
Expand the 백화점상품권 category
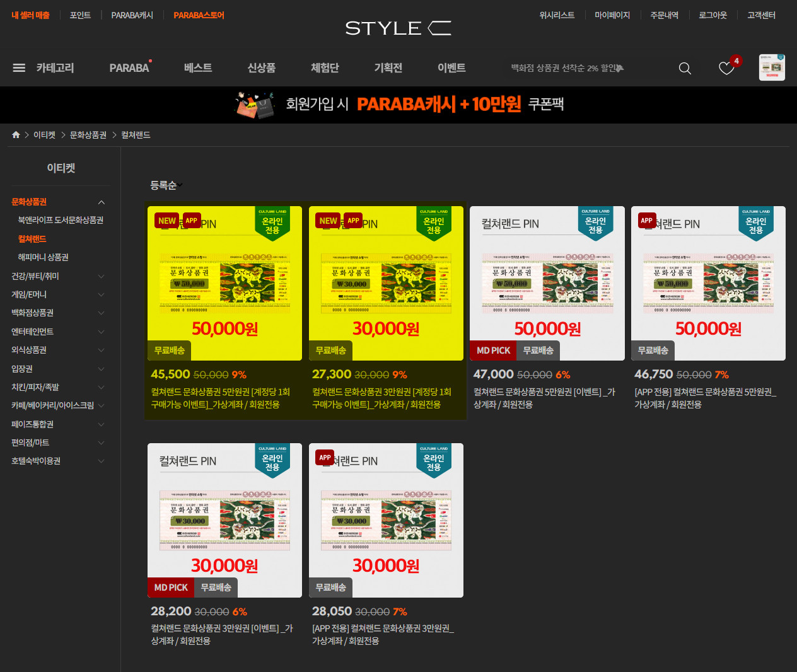[x=101, y=313]
